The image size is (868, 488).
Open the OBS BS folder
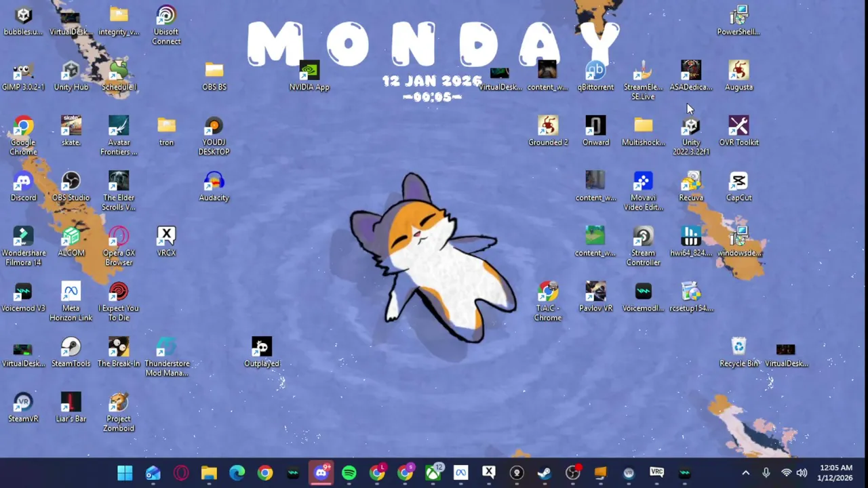pos(214,77)
